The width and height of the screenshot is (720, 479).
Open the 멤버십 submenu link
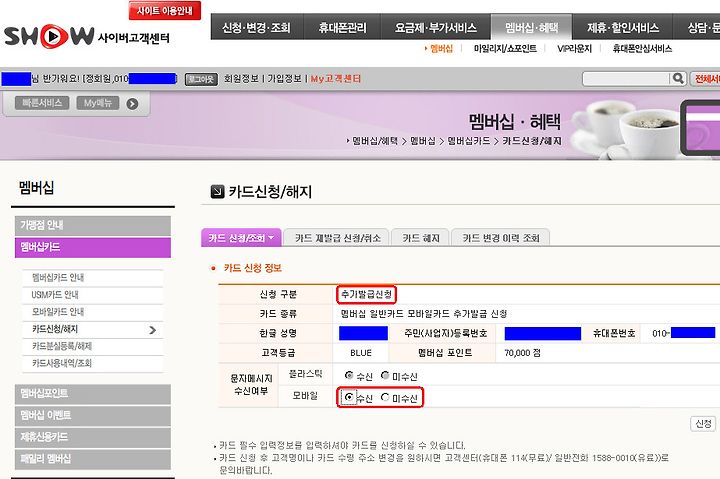[x=441, y=49]
